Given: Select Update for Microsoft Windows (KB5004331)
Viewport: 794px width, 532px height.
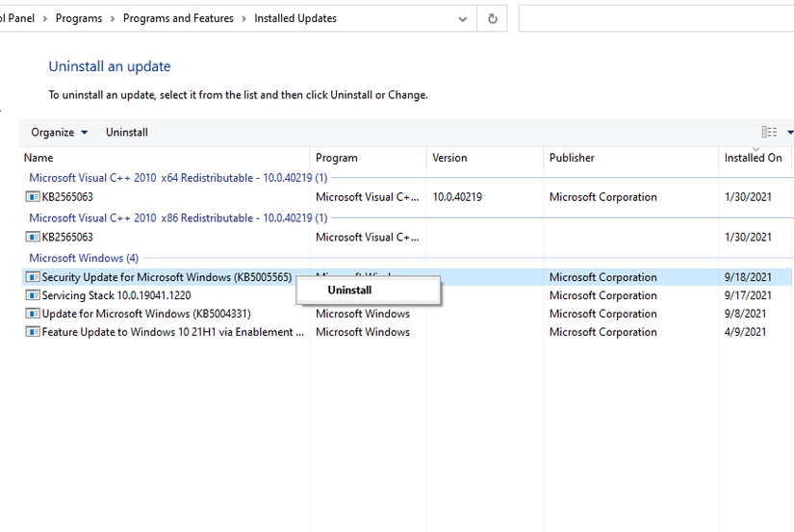Looking at the screenshot, I should click(146, 314).
